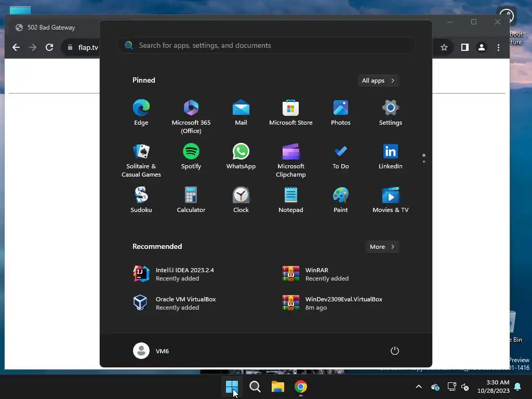The width and height of the screenshot is (532, 399).
Task: Click the flap.tv address bar
Action: 88,47
